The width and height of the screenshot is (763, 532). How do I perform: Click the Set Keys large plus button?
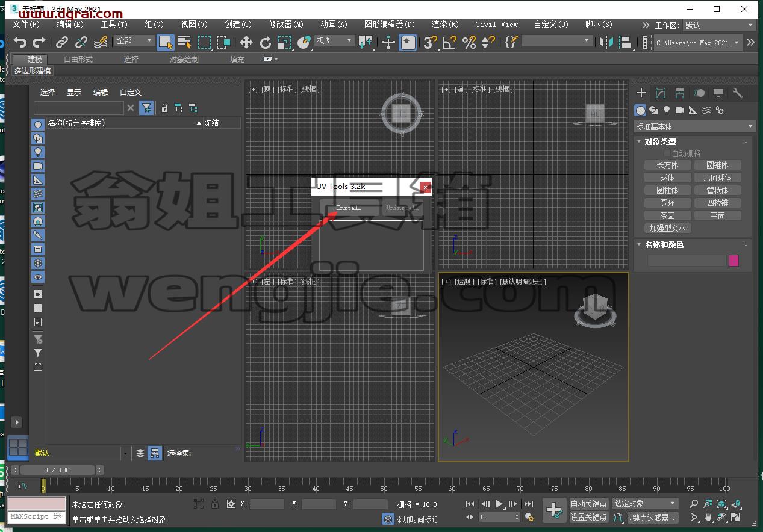(x=554, y=510)
